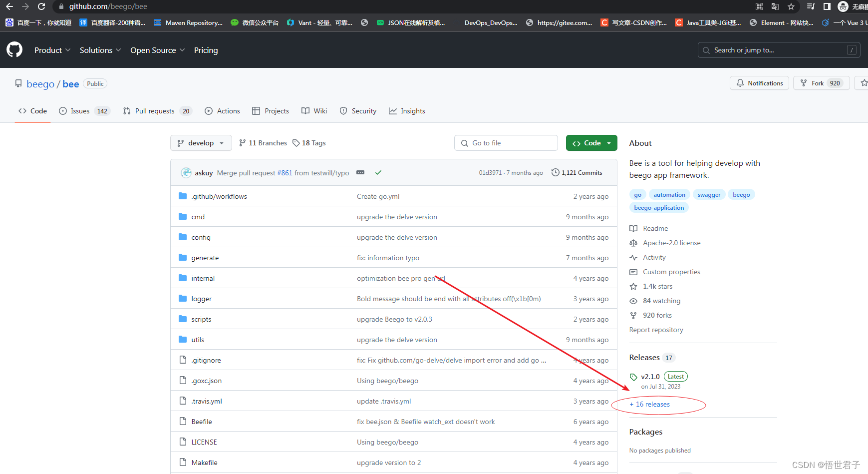This screenshot has height=474, width=868.
Task: Open the 1,121 Commits history
Action: coord(577,172)
